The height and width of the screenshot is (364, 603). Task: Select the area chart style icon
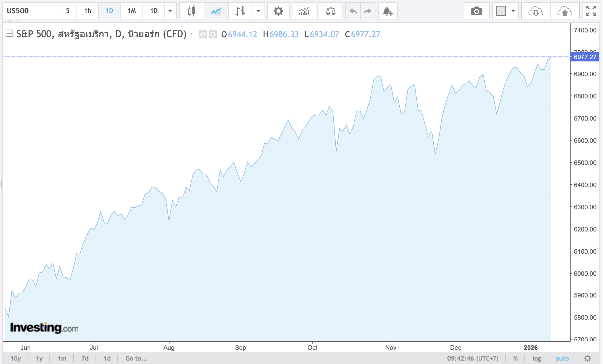[x=216, y=11]
